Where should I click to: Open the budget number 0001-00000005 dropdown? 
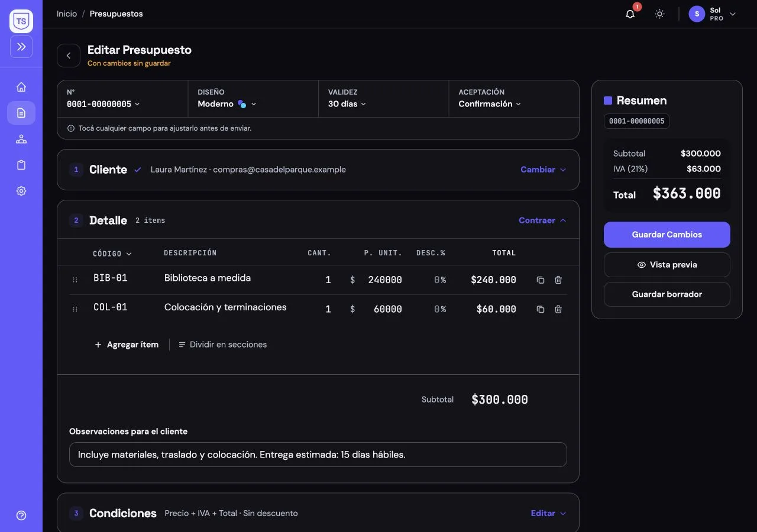pyautogui.click(x=103, y=104)
